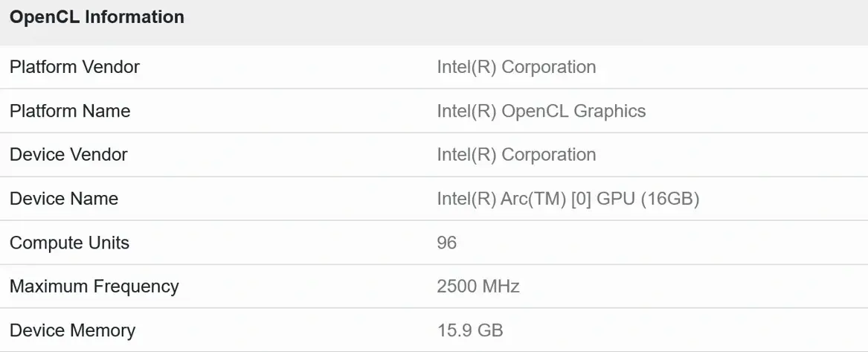868x352 pixels.
Task: Select the Compute Units label
Action: (x=69, y=243)
